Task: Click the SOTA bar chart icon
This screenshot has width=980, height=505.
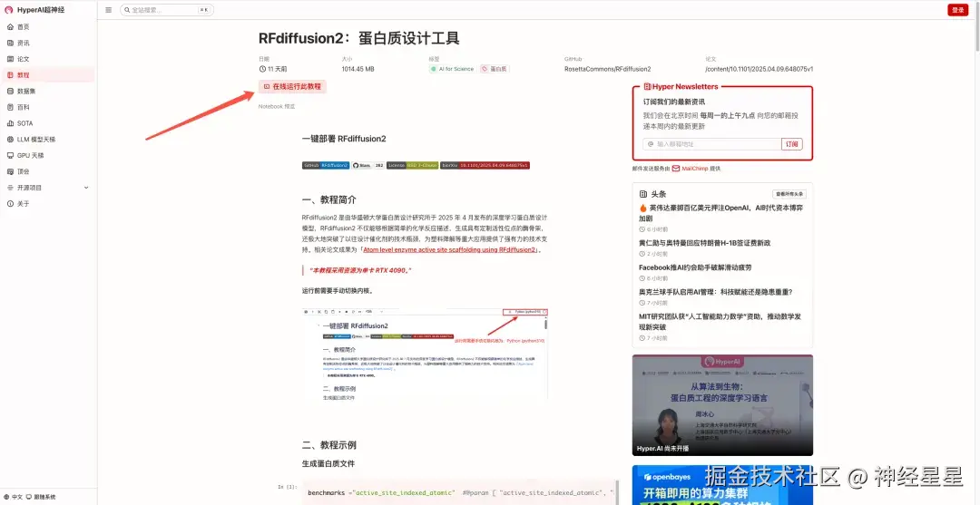Action: 10,123
